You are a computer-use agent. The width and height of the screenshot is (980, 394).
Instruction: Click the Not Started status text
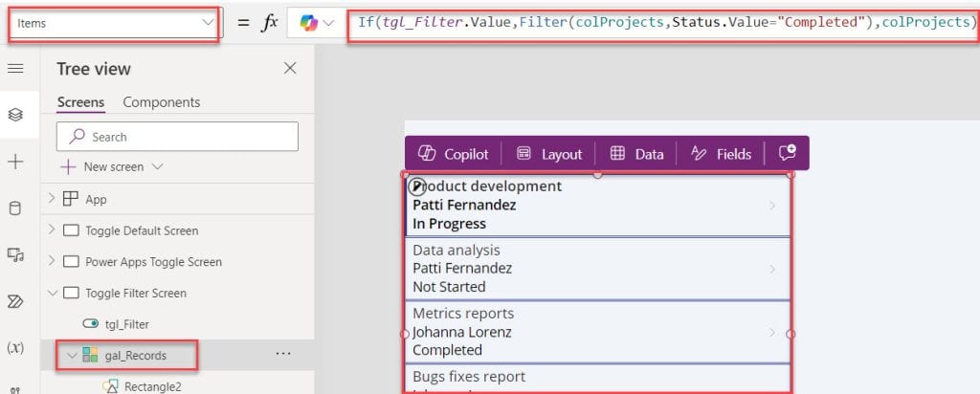pyautogui.click(x=449, y=287)
